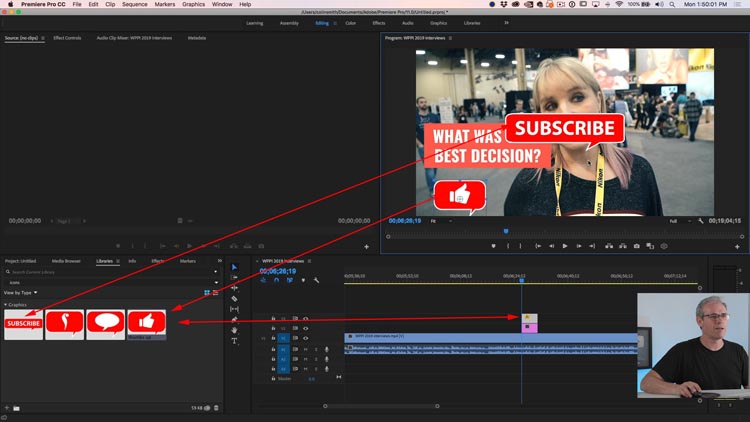This screenshot has height=422, width=750.
Task: Select the Slip tool
Action: point(234,309)
